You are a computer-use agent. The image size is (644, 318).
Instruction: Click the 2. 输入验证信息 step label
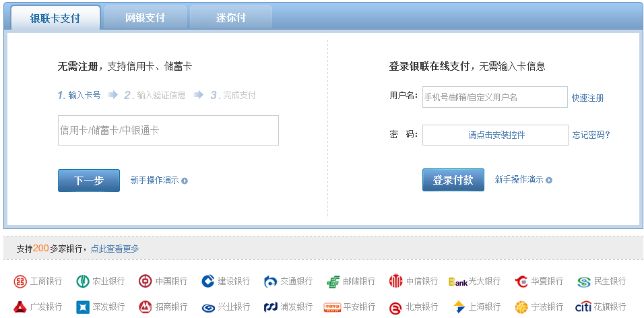click(x=155, y=95)
